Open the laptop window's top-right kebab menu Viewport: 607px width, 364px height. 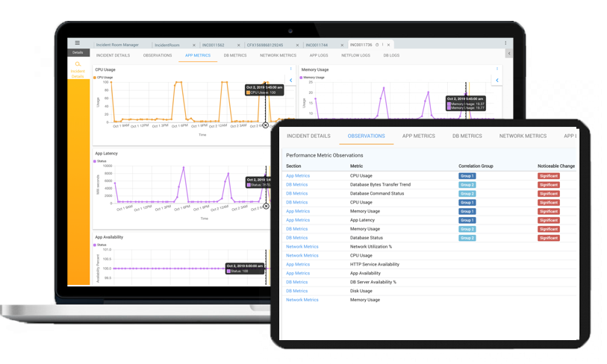point(505,43)
